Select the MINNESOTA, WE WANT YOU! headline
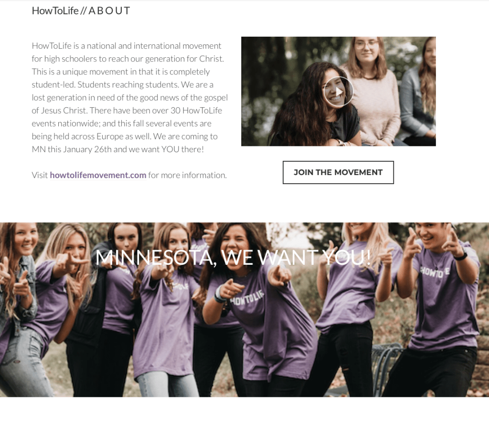The height and width of the screenshot is (448, 489). tap(233, 258)
